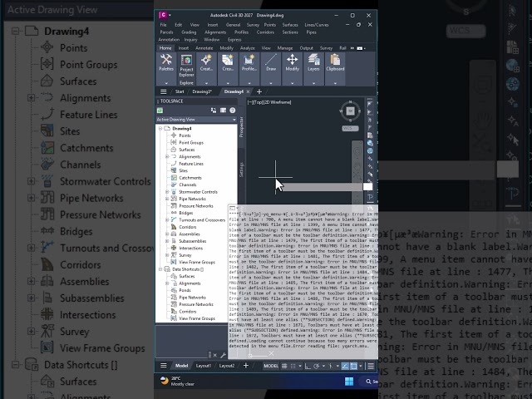Screen dimensions: 532x399
Task: Toggle ortho mode in status bar
Action: 308,366
